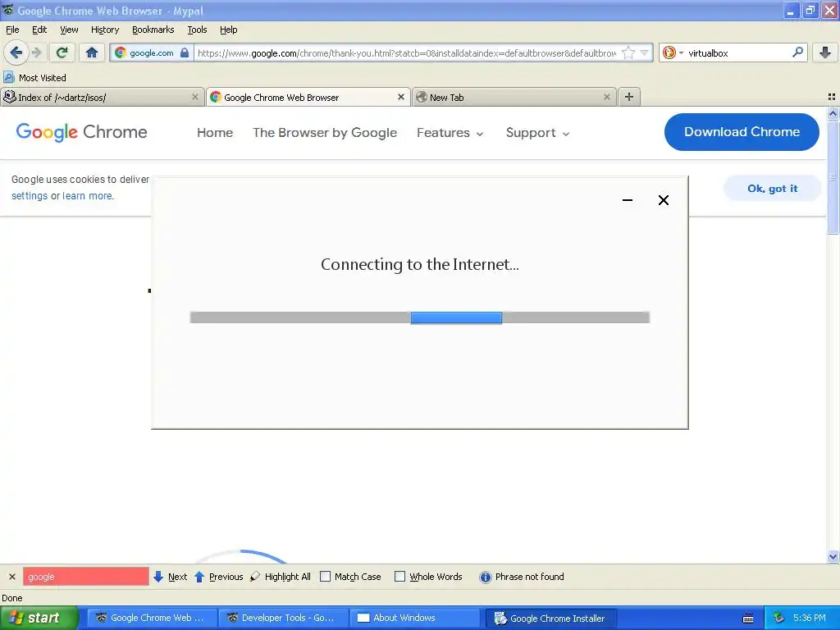The height and width of the screenshot is (630, 840).
Task: Enable the Match Case checkbox
Action: pyautogui.click(x=325, y=577)
